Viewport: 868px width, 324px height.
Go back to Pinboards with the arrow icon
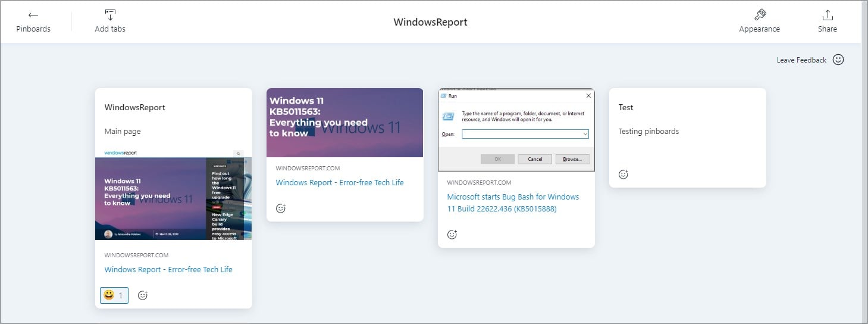[33, 15]
